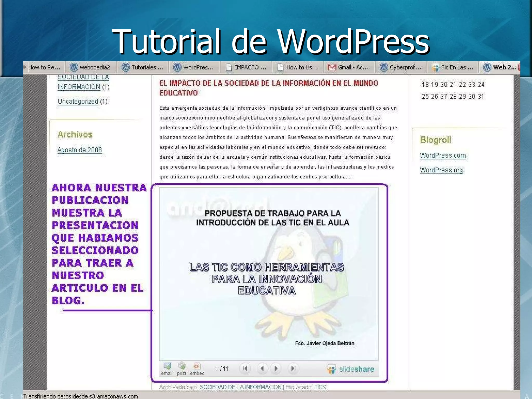Viewport: 532px width, 399px height.
Task: Open the How to Re... browser tab
Action: pos(44,68)
